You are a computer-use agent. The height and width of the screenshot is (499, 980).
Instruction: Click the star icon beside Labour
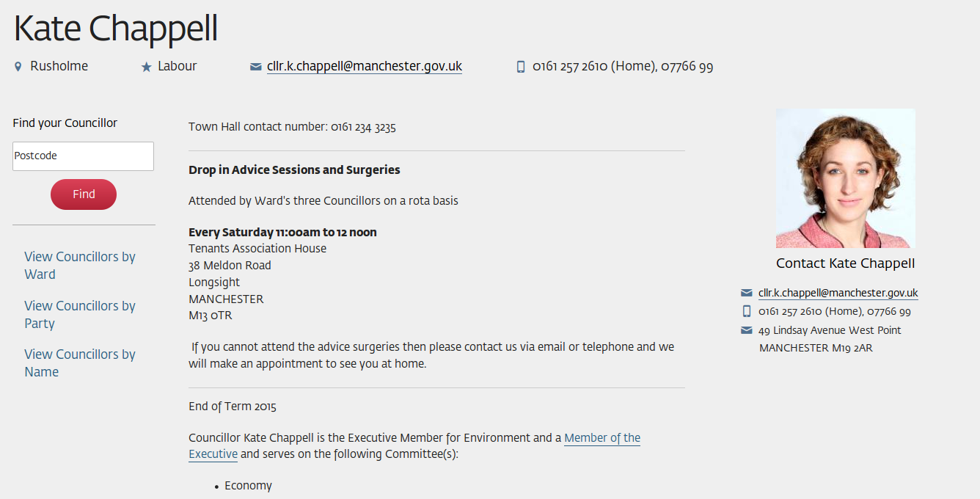pyautogui.click(x=146, y=67)
